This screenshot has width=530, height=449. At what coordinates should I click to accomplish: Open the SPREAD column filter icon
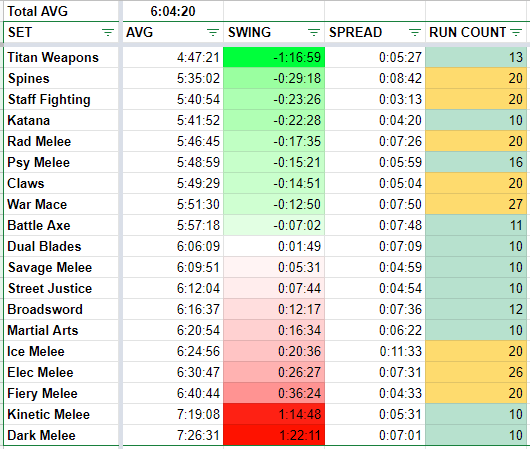pyautogui.click(x=415, y=32)
